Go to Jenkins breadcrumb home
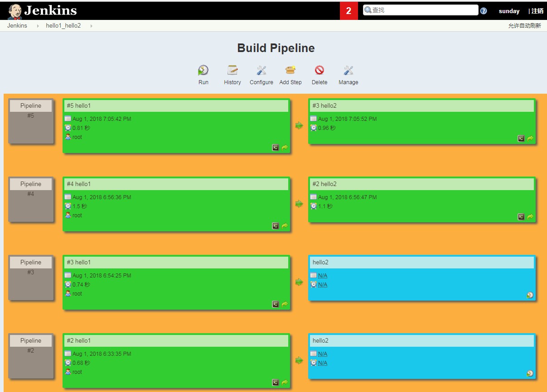The width and height of the screenshot is (547, 392). pyautogui.click(x=17, y=26)
